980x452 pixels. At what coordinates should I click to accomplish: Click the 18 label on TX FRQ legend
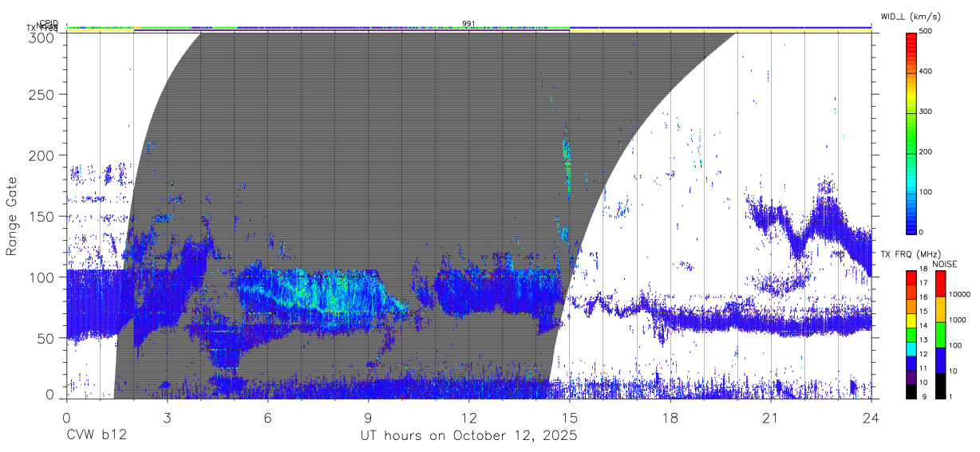[923, 269]
